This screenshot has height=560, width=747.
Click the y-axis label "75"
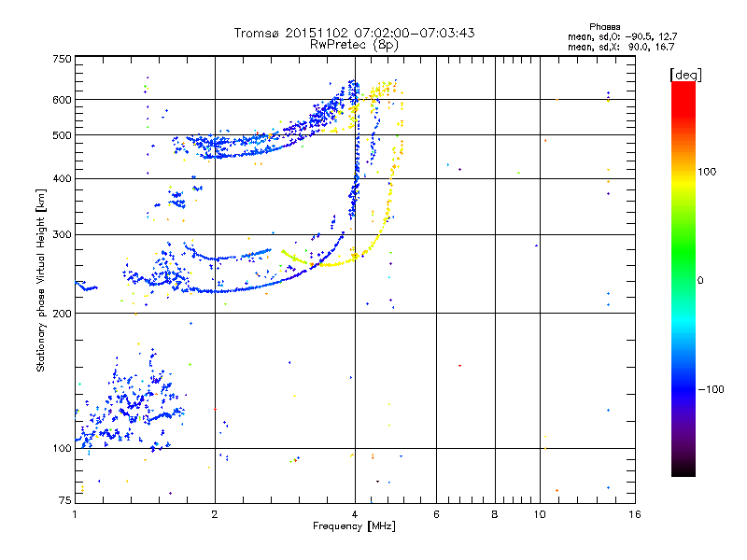coord(65,500)
